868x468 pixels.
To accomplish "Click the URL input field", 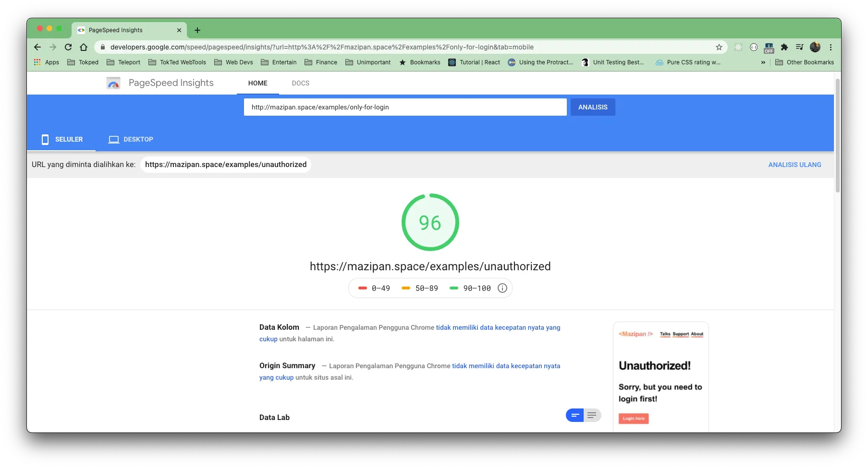I will tap(405, 107).
